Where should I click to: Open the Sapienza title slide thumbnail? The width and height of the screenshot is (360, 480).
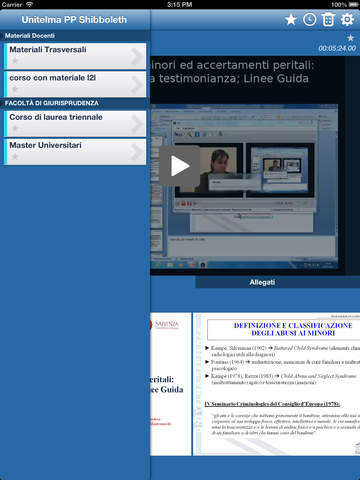click(x=171, y=384)
